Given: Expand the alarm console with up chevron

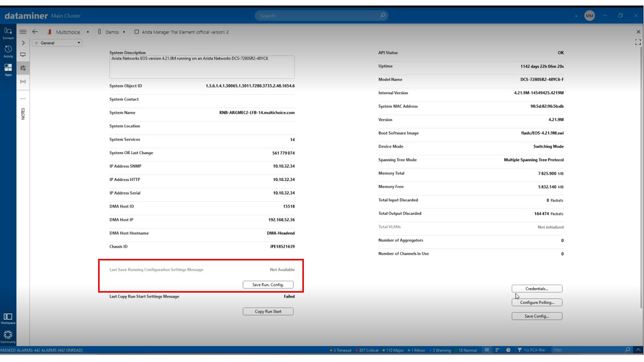Looking at the screenshot, I should [x=638, y=350].
